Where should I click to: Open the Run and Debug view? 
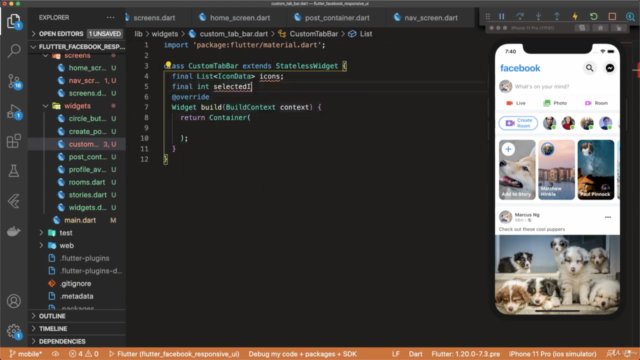14,111
